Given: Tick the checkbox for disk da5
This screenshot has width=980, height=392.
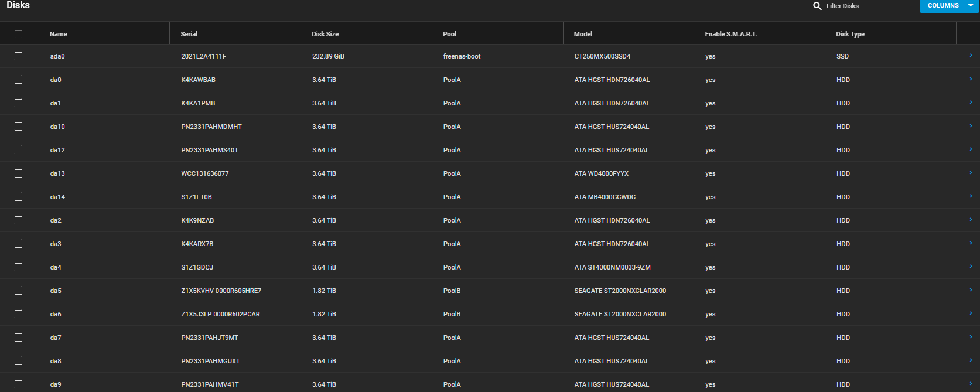Looking at the screenshot, I should [19, 291].
